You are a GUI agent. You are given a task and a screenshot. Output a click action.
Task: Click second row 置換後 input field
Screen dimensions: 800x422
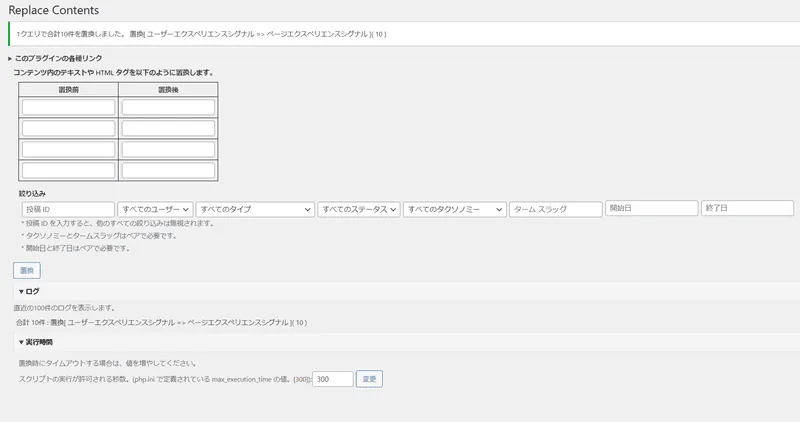click(168, 128)
